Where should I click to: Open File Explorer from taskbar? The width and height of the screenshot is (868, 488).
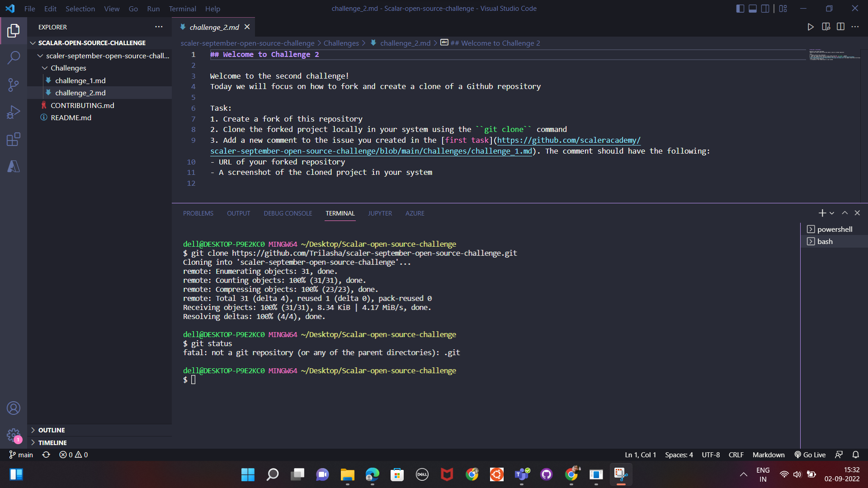click(347, 474)
